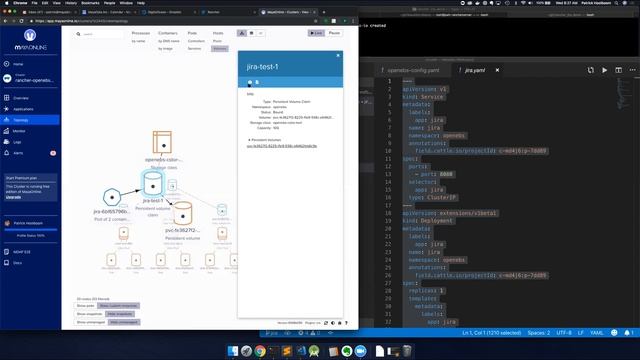640x360 pixels.
Task: Select the jira pod heptagon node
Action: [112, 197]
